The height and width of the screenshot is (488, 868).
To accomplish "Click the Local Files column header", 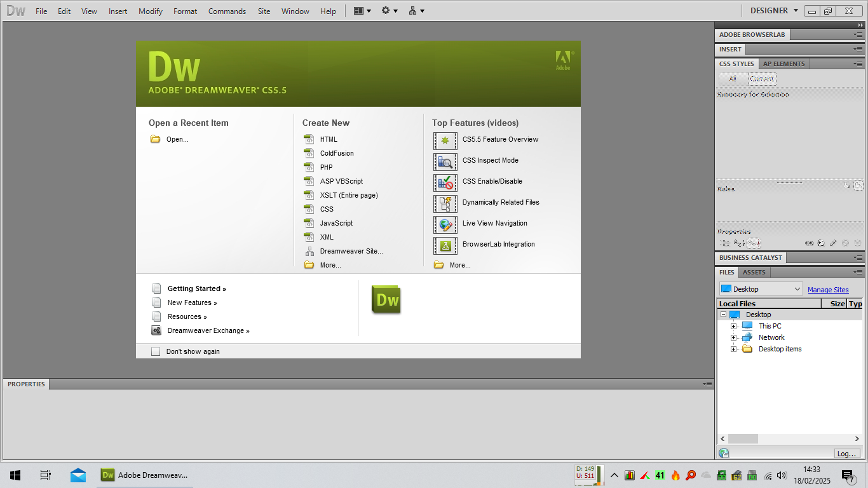I will [x=770, y=304].
